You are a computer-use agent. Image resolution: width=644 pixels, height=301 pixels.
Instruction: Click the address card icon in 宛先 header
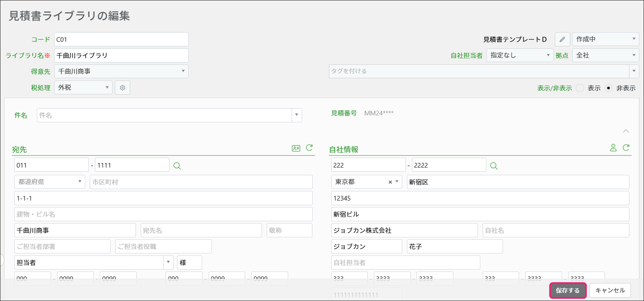pos(296,148)
